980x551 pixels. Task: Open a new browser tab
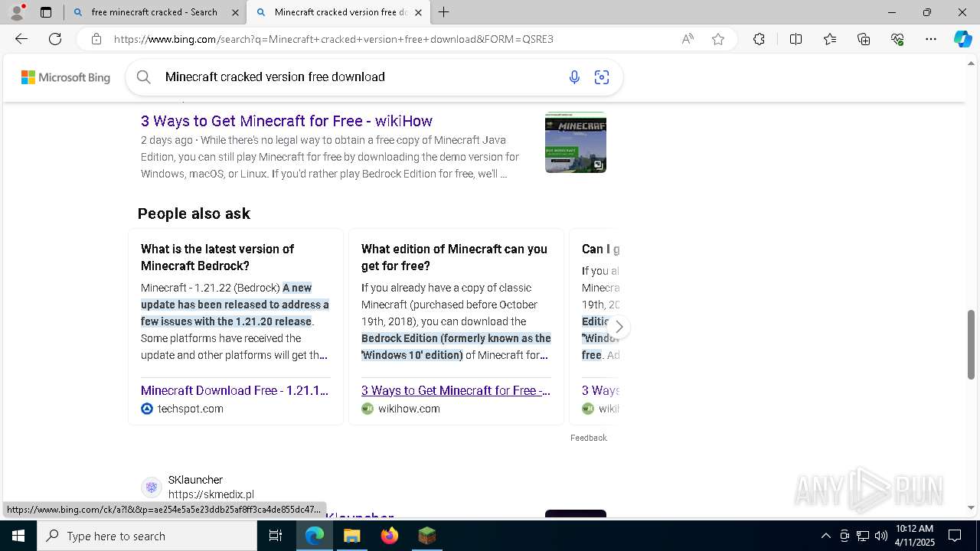[x=444, y=12]
